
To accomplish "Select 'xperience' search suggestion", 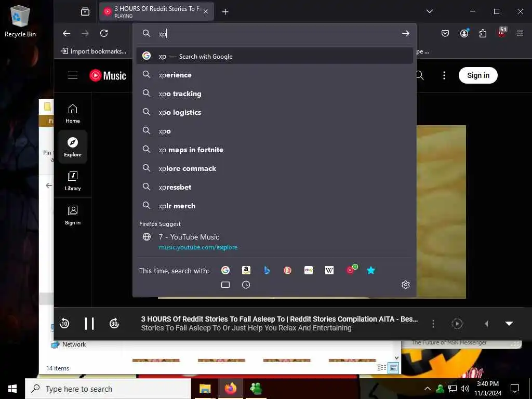I will click(274, 75).
